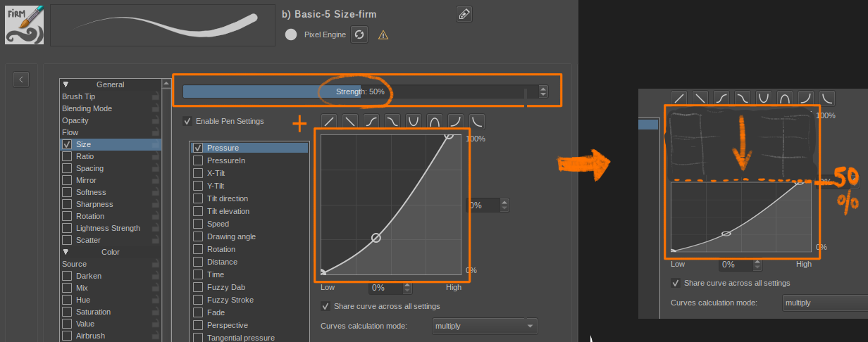The image size is (868, 342).
Task: Select Opacity in the options list
Action: (x=75, y=120)
